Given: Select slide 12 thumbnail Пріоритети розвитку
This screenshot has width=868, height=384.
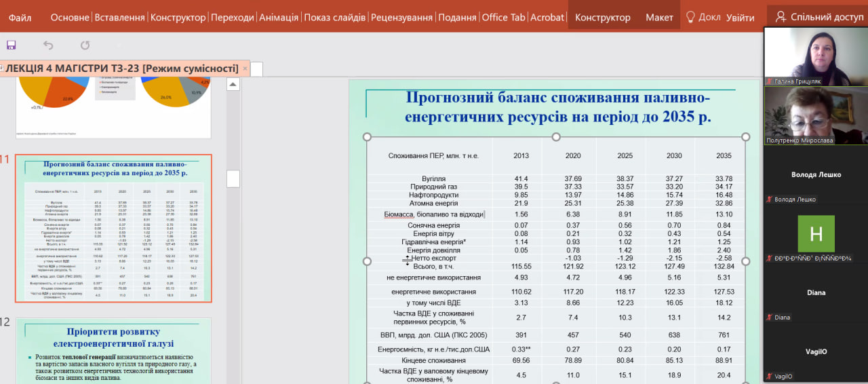Looking at the screenshot, I should pyautogui.click(x=113, y=351).
